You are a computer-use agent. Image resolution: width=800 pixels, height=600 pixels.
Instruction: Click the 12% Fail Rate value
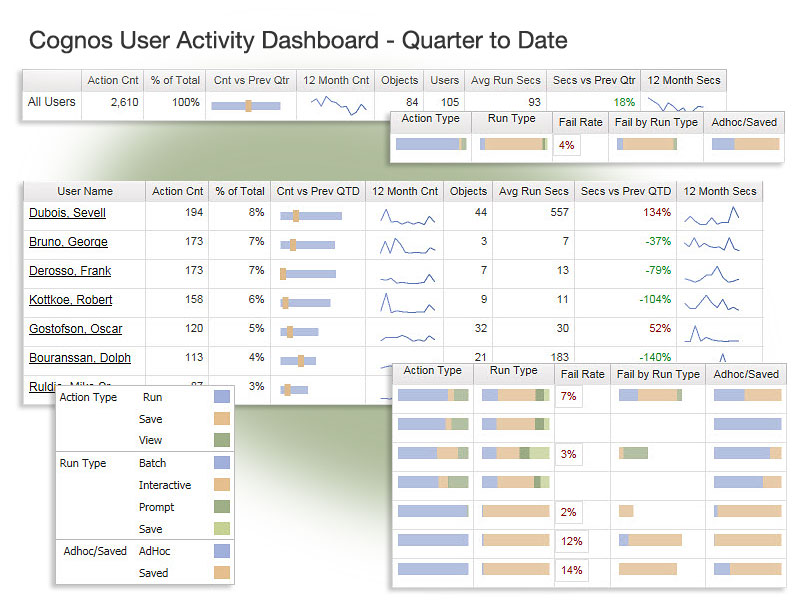pos(571,541)
